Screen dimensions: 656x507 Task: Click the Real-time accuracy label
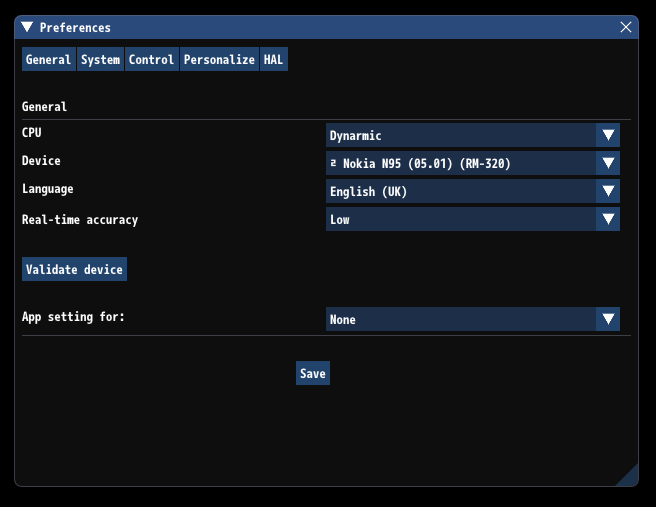(x=80, y=220)
